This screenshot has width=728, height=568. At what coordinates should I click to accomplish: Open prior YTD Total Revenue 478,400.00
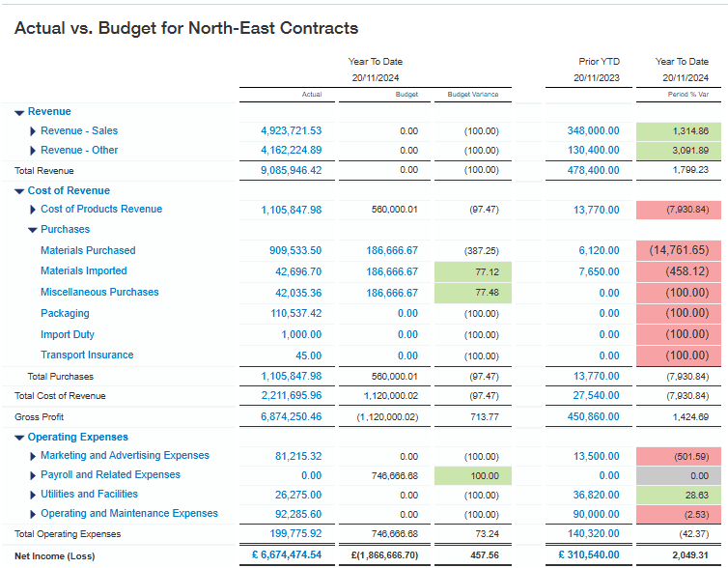point(594,170)
